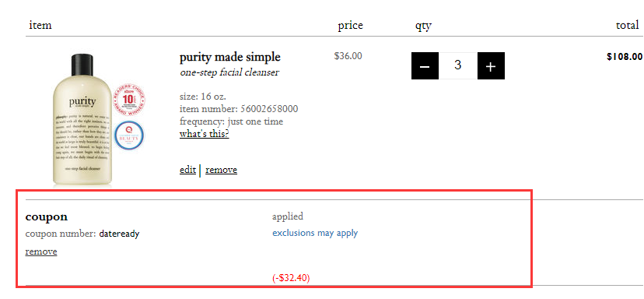This screenshot has height=299, width=644.
Task: Increase quantity with the plus button
Action: (x=492, y=66)
